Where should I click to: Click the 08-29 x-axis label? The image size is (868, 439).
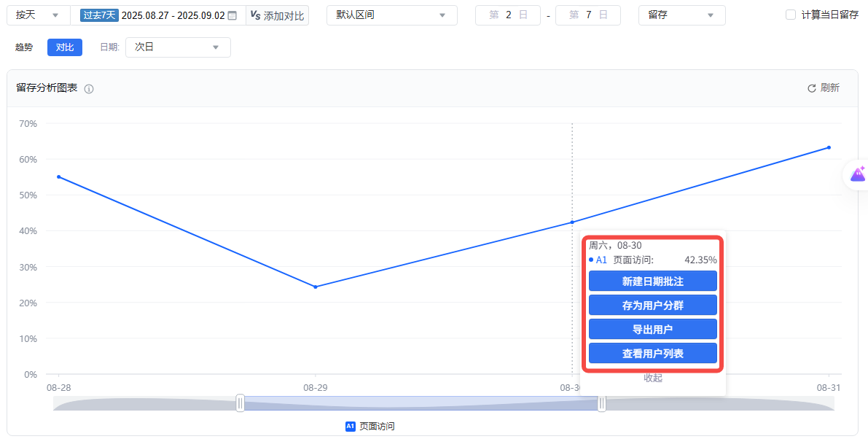pos(315,388)
